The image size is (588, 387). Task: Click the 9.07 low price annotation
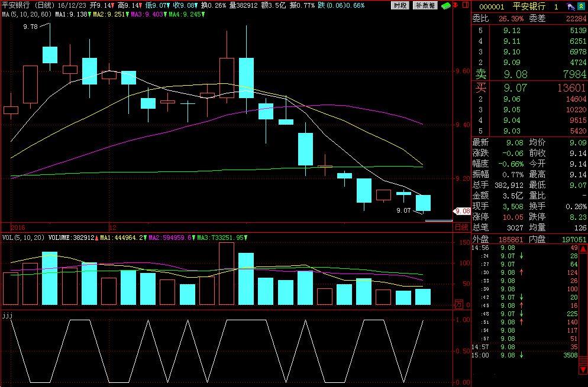click(403, 210)
